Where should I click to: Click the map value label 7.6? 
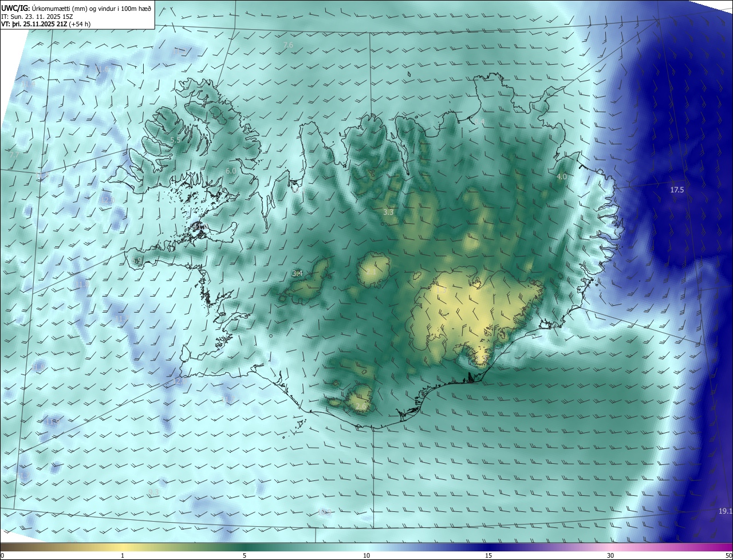288,45
